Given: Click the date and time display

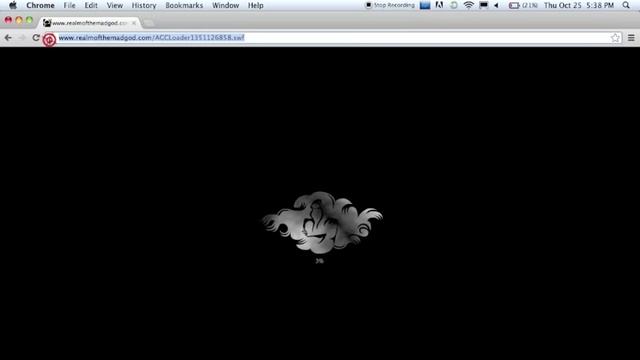Looking at the screenshot, I should 579,5.
